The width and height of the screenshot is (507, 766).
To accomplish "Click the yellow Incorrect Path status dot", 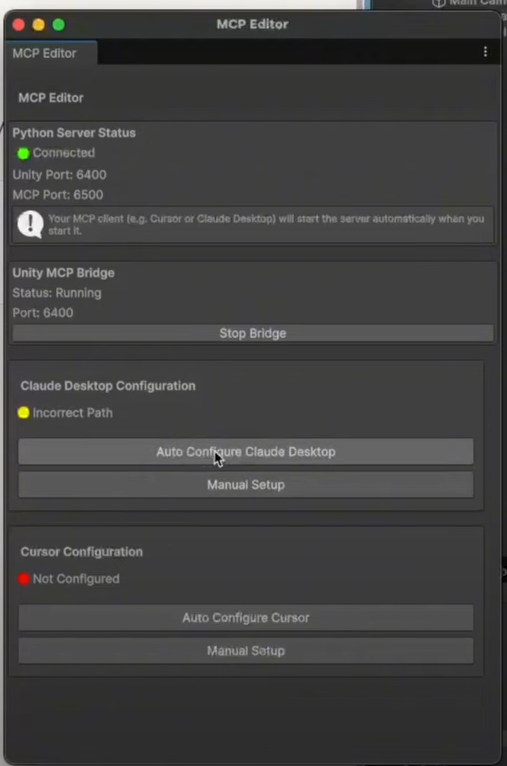I will click(23, 413).
